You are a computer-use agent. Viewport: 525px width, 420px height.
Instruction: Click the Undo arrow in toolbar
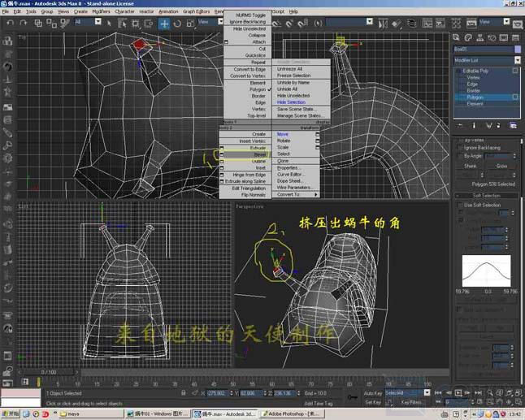[x=11, y=23]
